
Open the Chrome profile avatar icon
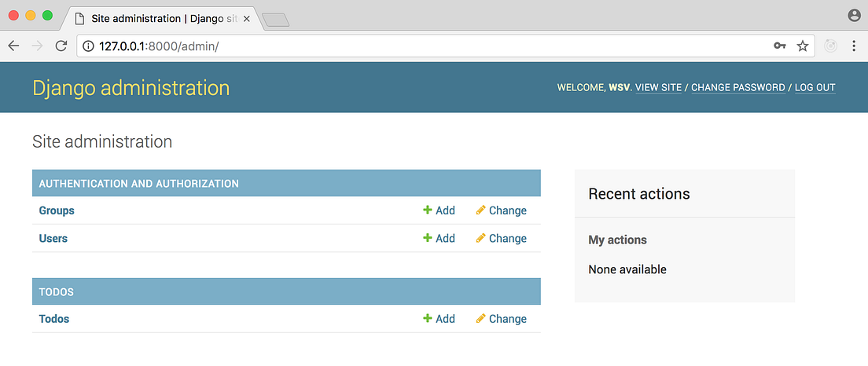coord(854,16)
